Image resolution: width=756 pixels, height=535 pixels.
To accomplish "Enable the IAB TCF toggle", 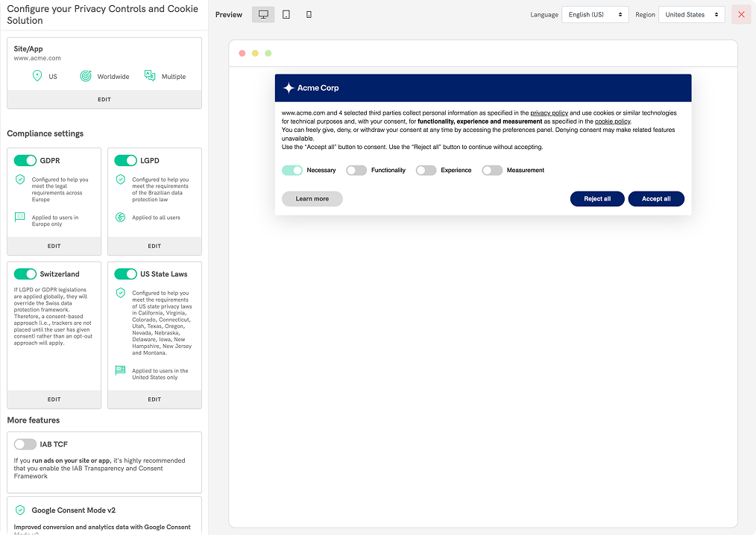I will click(x=25, y=444).
